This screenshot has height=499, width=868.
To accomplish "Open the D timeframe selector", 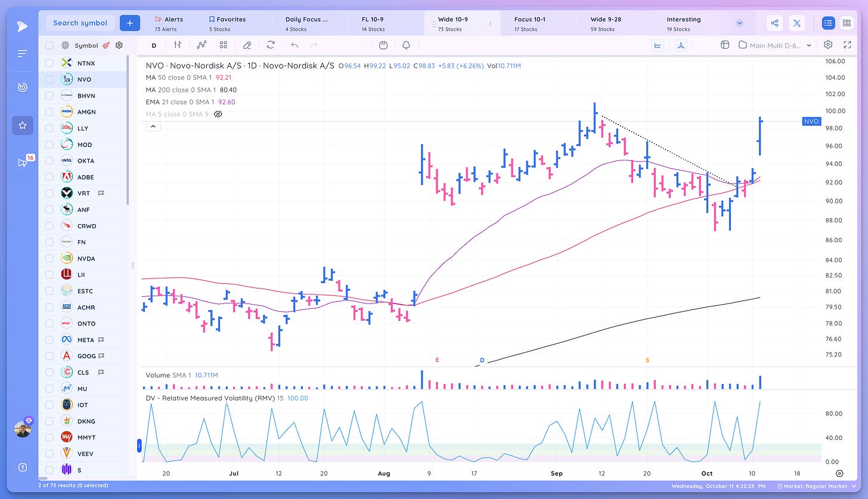I will click(154, 45).
